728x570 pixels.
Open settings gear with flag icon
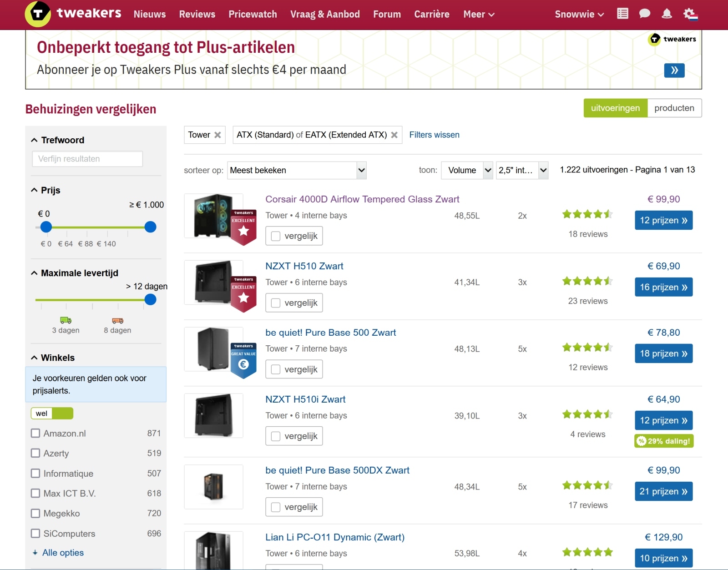(691, 14)
